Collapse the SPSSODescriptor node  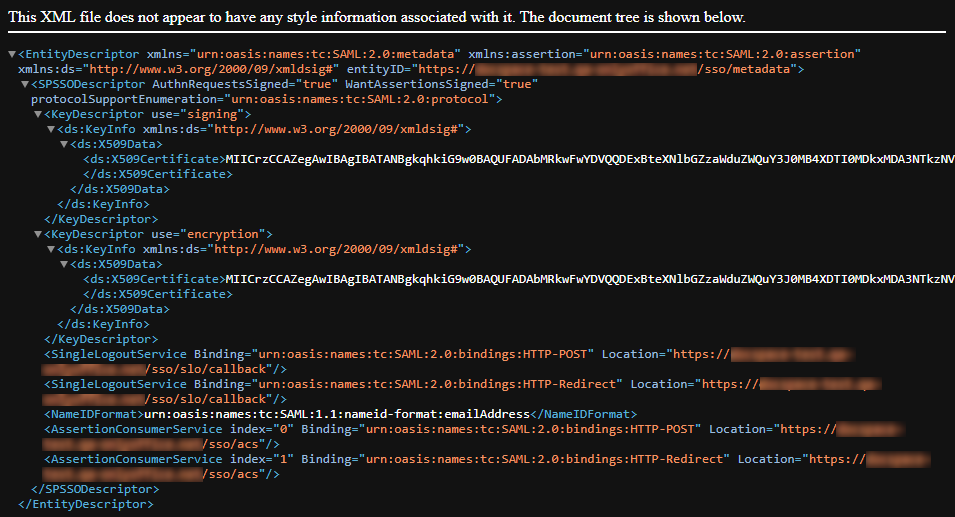coord(25,84)
